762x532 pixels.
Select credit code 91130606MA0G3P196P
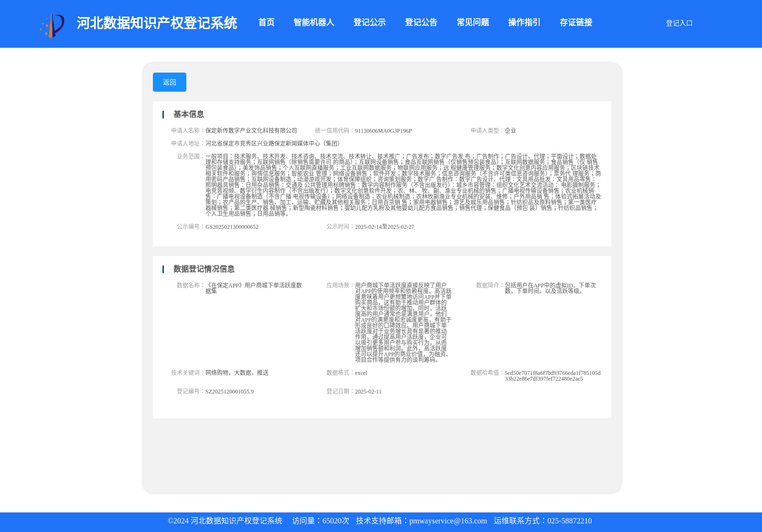pyautogui.click(x=383, y=131)
